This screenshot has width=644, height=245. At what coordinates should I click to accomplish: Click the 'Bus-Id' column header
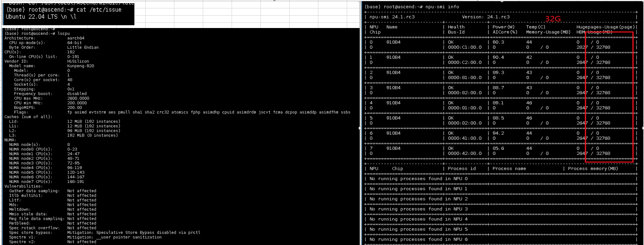[x=456, y=32]
